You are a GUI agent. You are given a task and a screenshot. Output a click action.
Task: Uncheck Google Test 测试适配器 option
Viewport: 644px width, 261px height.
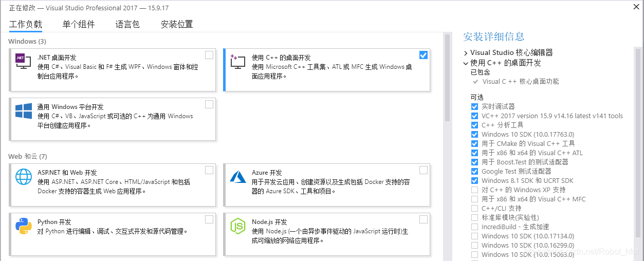pyautogui.click(x=474, y=171)
